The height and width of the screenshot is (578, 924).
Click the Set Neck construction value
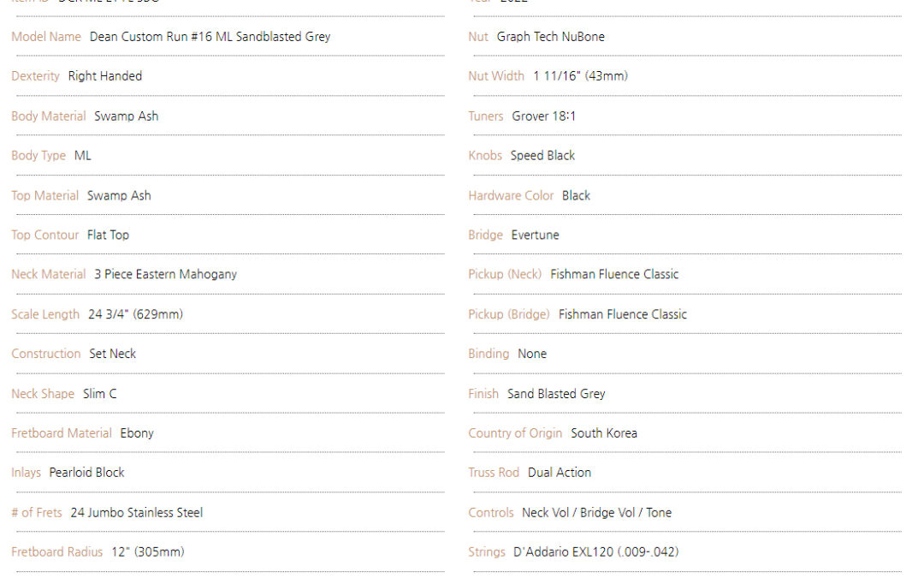pyautogui.click(x=113, y=354)
